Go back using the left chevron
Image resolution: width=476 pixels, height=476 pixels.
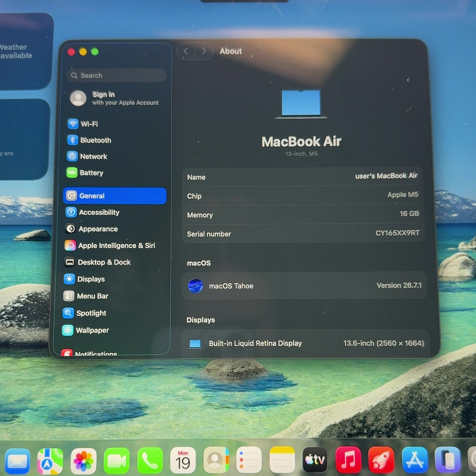(186, 52)
